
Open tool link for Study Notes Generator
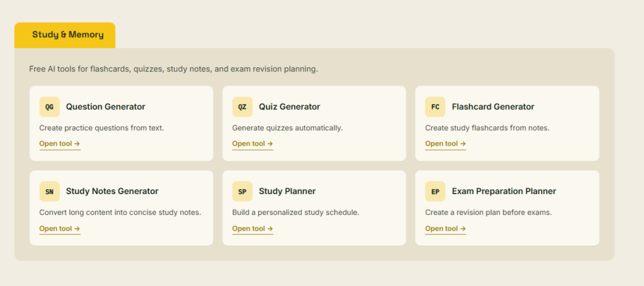60,229
